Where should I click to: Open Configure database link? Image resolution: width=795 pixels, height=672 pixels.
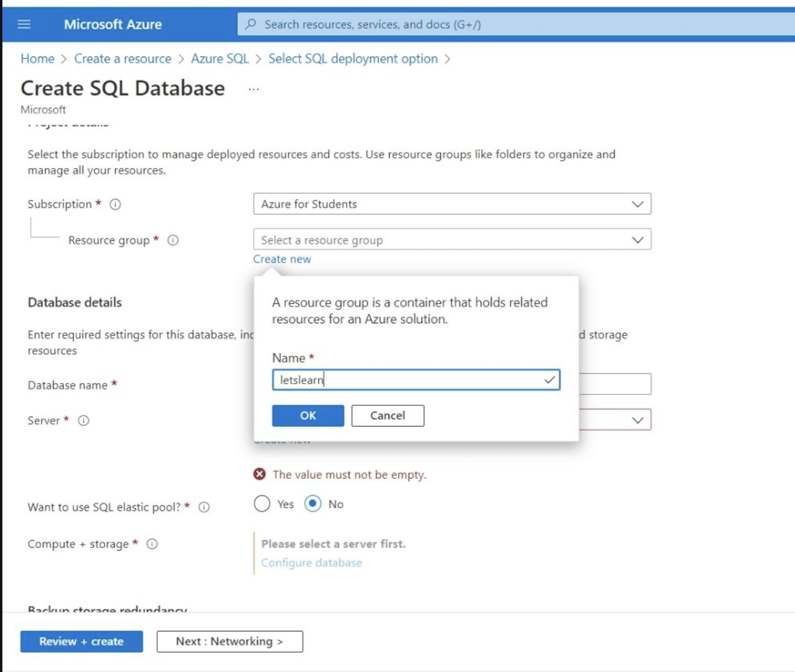[x=311, y=562]
